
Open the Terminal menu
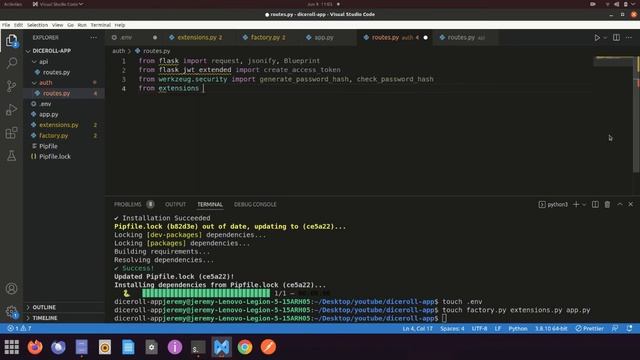coord(101,25)
